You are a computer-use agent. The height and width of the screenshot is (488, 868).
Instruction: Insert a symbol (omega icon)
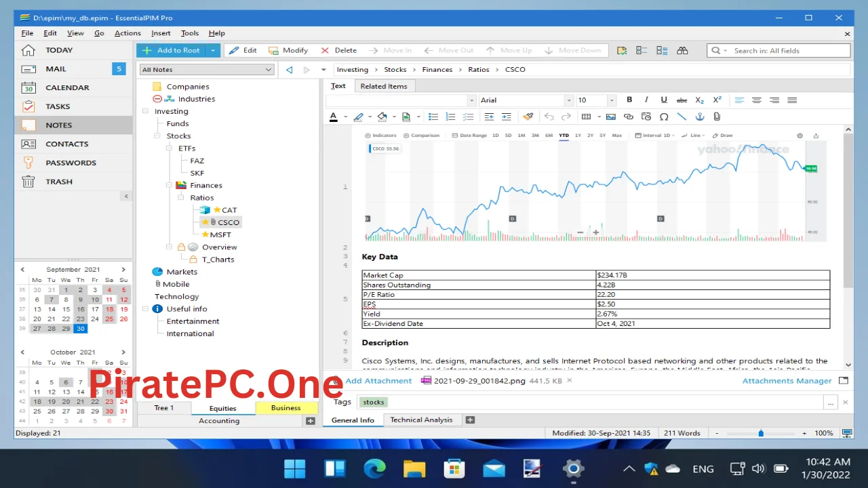(x=664, y=117)
